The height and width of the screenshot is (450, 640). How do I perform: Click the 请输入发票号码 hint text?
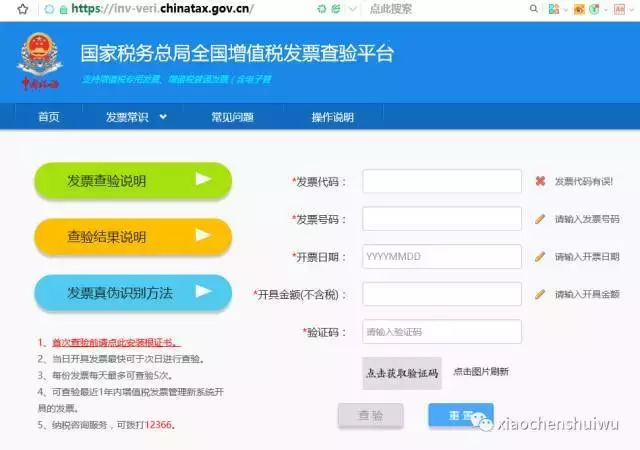tap(587, 219)
